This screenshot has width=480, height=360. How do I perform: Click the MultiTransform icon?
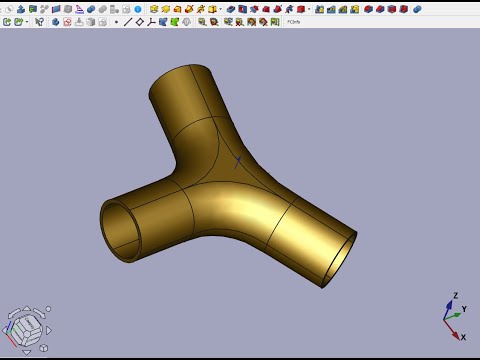[x=354, y=9]
